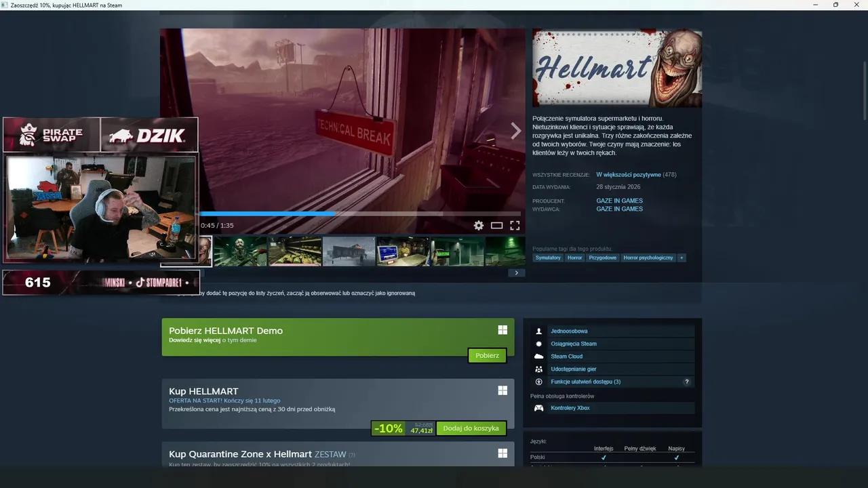Click the Hellmart header capsule image
This screenshot has width=868, height=488.
(617, 68)
